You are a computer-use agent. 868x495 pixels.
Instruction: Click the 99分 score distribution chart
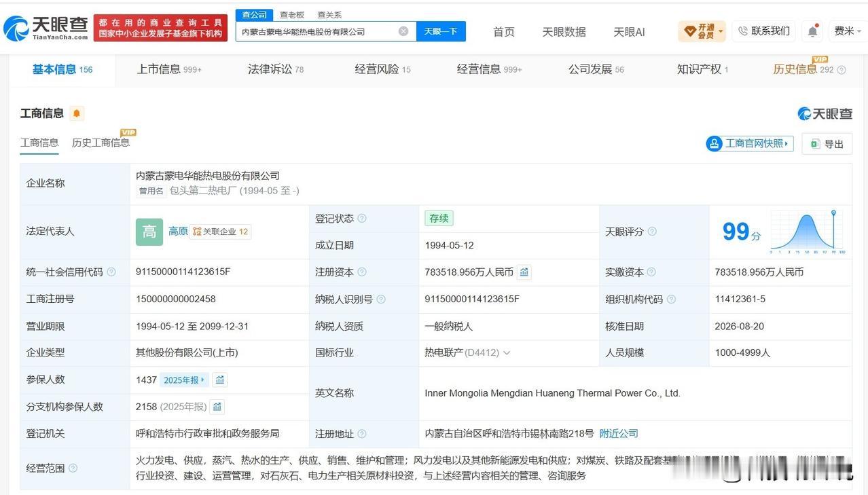[807, 232]
